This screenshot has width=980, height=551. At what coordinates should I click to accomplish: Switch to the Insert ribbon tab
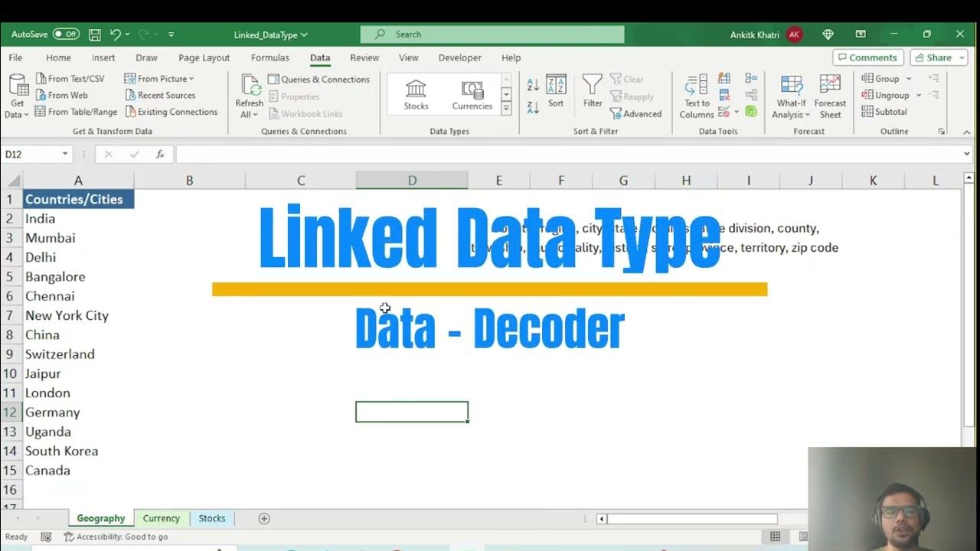(x=103, y=57)
